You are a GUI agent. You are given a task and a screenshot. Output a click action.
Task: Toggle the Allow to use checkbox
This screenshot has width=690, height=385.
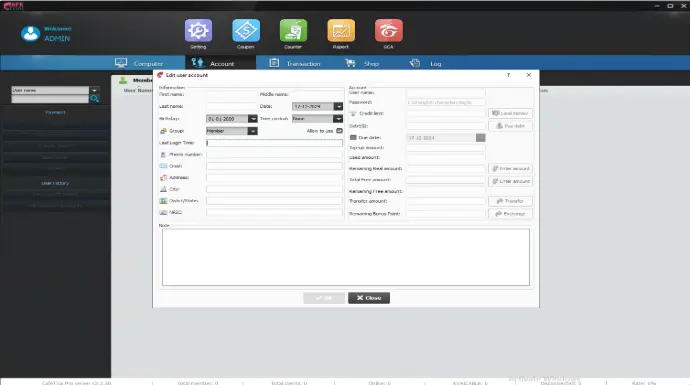coord(339,131)
